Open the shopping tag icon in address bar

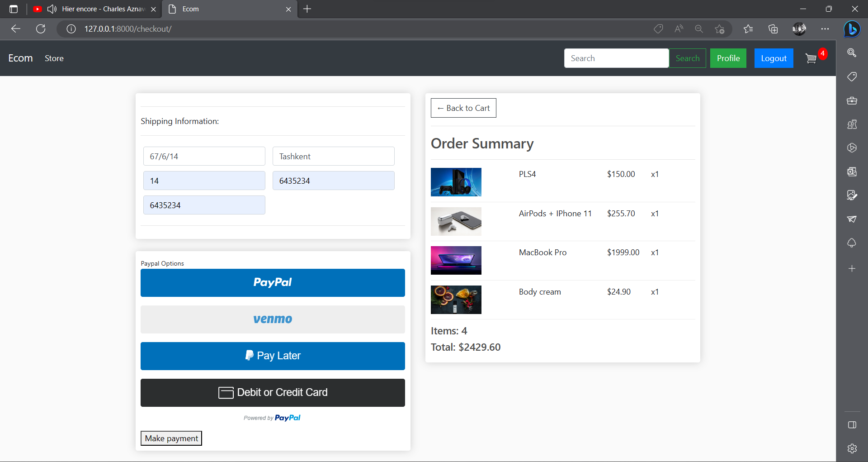(659, 29)
